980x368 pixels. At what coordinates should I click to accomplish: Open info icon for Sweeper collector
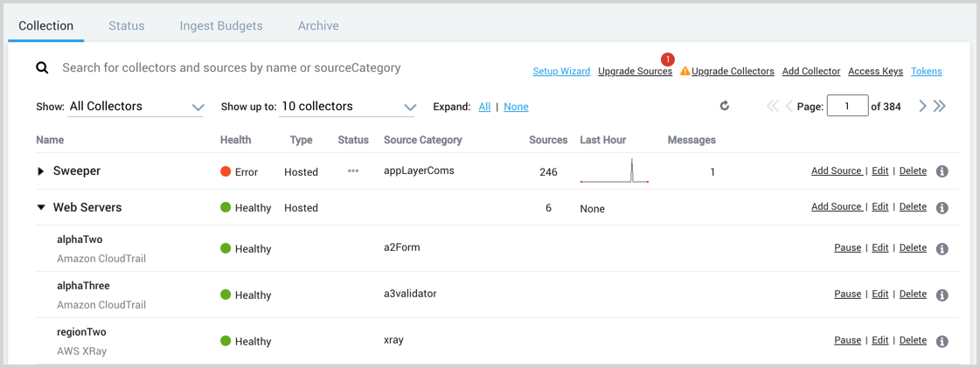942,171
